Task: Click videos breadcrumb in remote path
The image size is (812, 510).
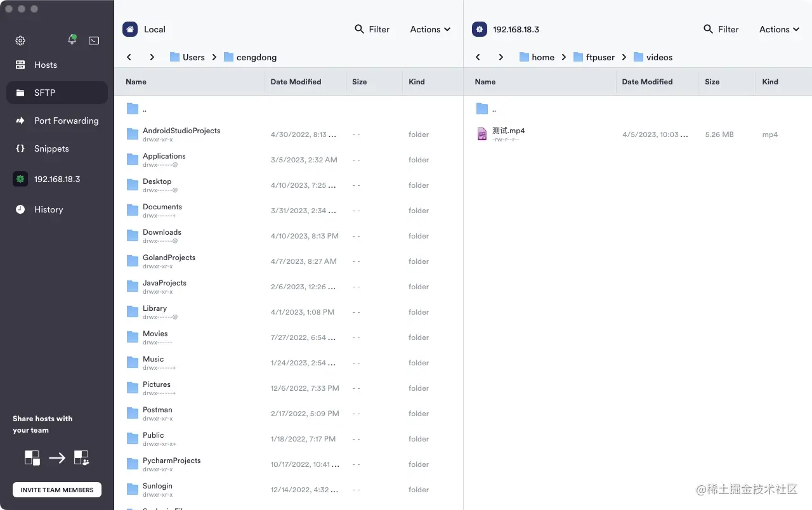Action: [653, 57]
